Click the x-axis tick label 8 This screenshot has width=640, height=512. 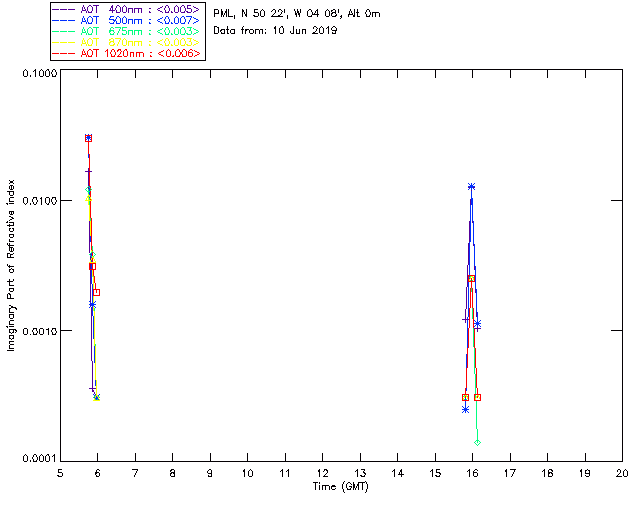pos(173,473)
